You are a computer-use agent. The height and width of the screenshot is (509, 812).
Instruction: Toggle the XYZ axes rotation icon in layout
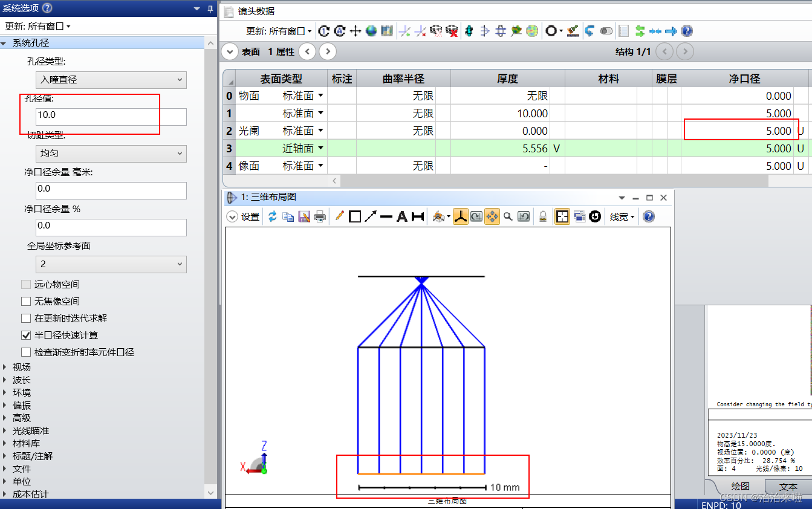(x=461, y=216)
